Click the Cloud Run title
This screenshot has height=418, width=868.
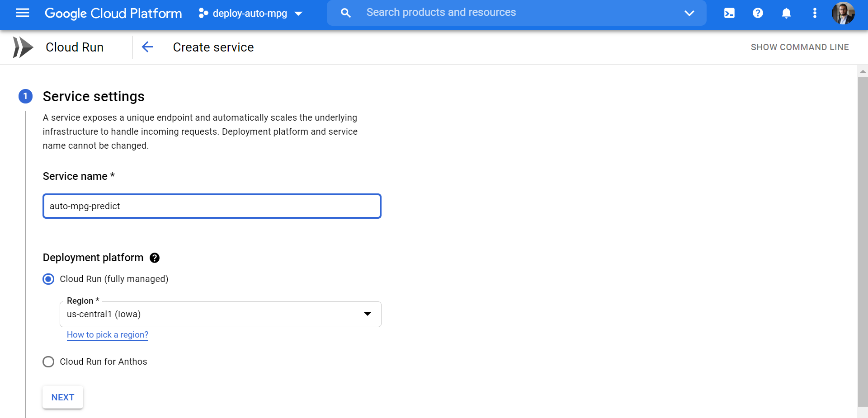point(75,47)
